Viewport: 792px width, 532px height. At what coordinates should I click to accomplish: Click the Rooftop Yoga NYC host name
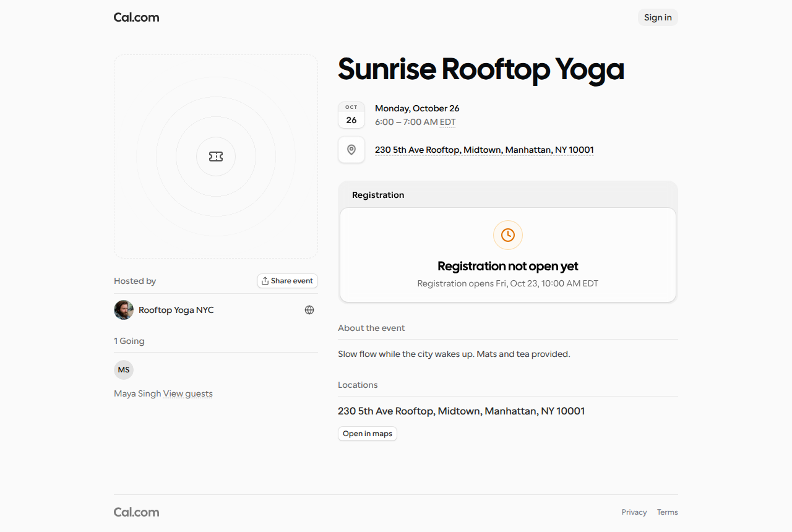point(176,310)
